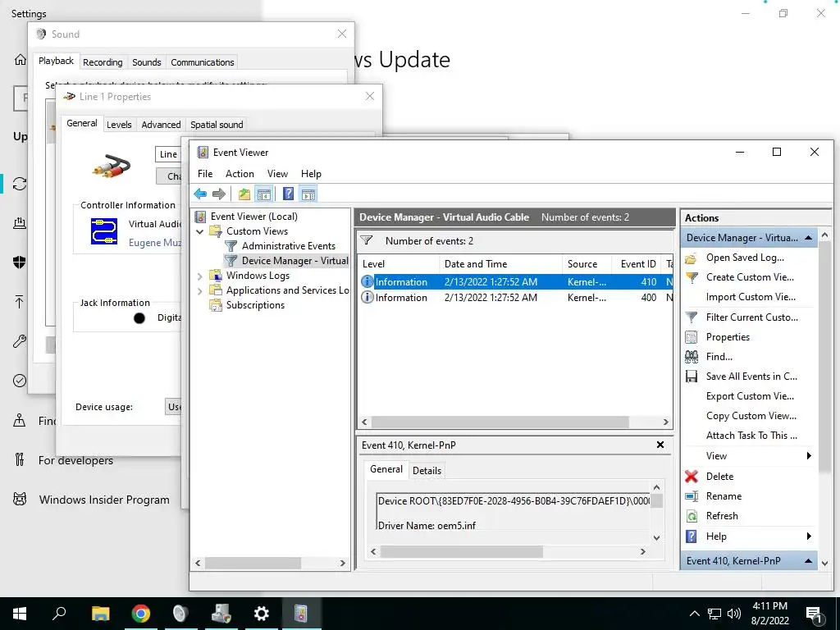Image resolution: width=840 pixels, height=630 pixels.
Task: Click the Settings gear taskbar icon
Action: pos(262,614)
